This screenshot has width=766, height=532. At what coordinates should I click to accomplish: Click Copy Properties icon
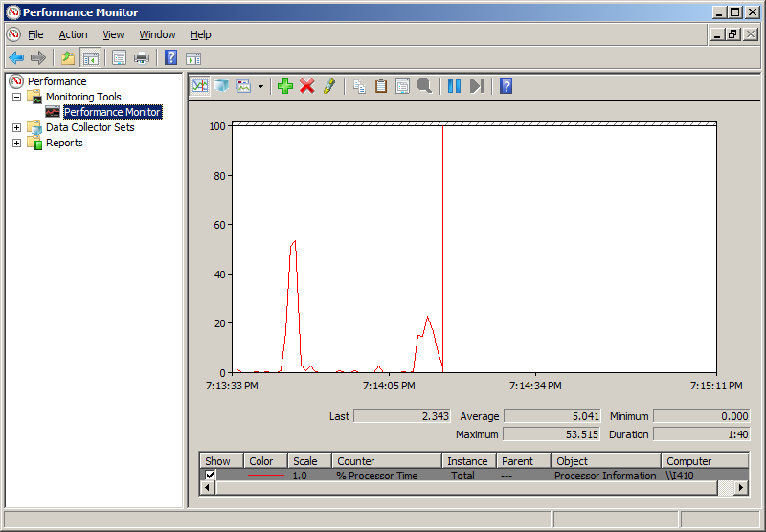(360, 86)
